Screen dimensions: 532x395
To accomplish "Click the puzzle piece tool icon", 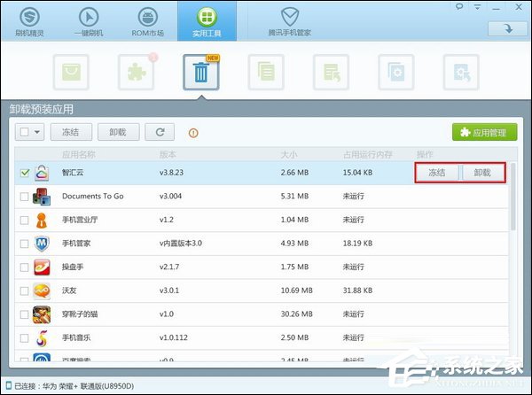I will 135,73.
